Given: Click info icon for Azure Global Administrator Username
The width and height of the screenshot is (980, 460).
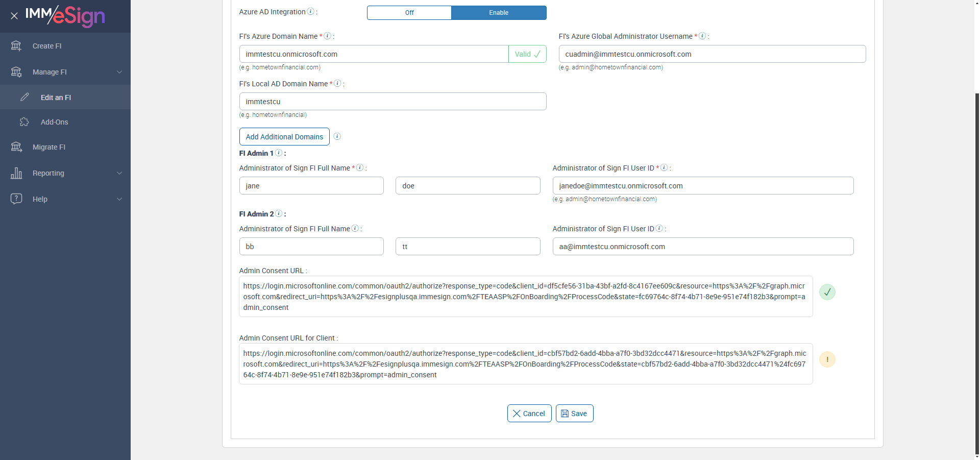Looking at the screenshot, I should [x=702, y=36].
